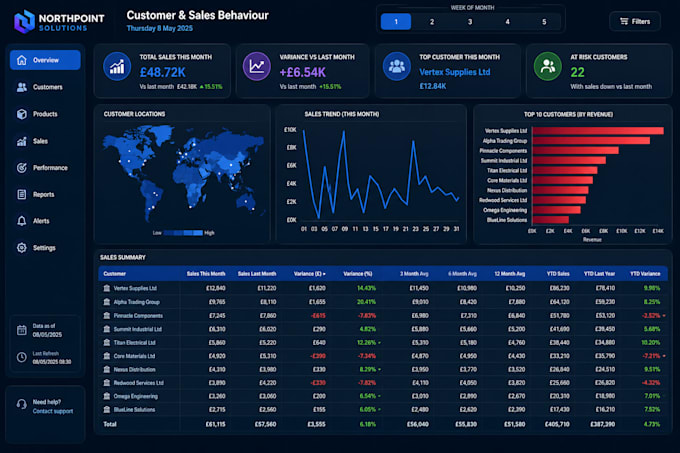The height and width of the screenshot is (453, 680).
Task: Click the world map in Customer Locations
Action: point(183,173)
